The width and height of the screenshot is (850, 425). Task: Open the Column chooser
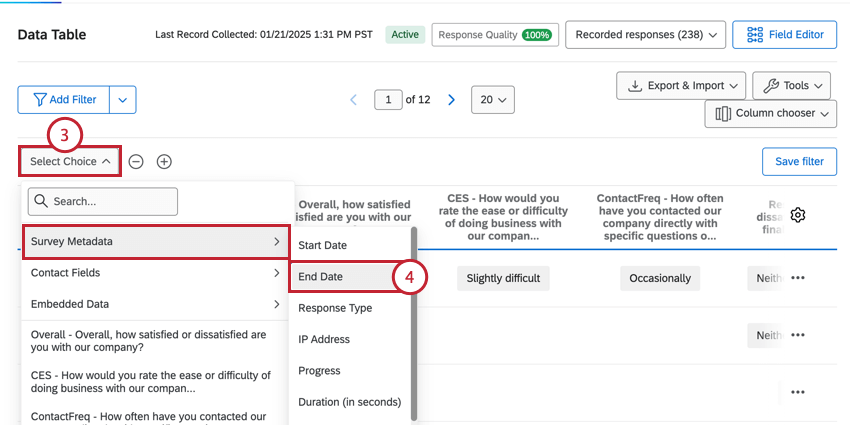[770, 114]
